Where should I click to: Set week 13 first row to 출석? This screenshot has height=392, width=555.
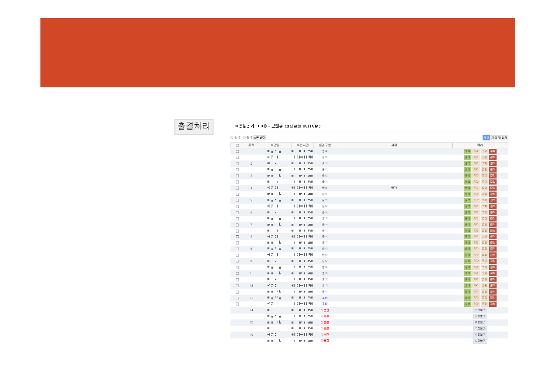point(467,298)
